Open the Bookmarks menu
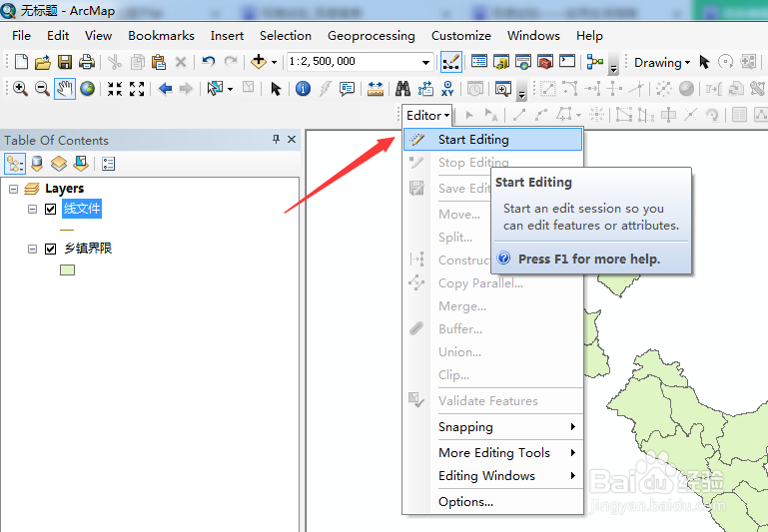768x532 pixels. (161, 36)
